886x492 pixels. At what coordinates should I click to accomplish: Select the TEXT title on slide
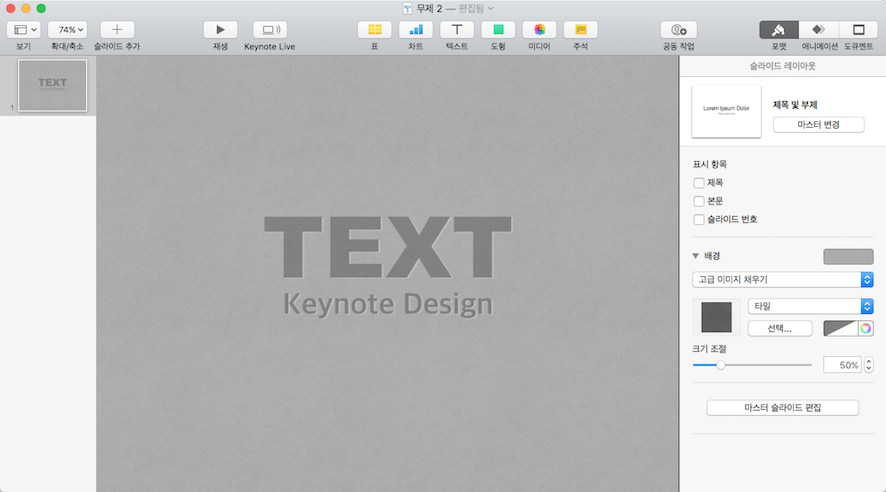(x=388, y=247)
